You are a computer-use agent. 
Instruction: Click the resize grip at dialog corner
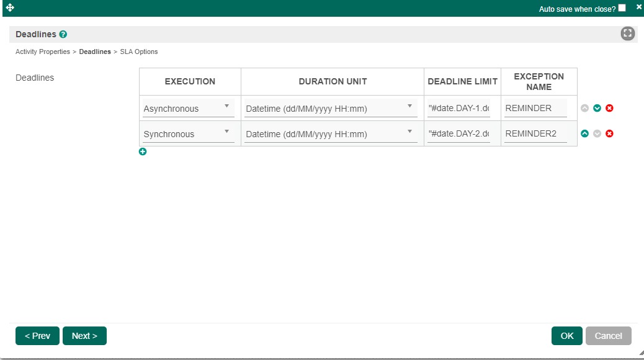641,353
